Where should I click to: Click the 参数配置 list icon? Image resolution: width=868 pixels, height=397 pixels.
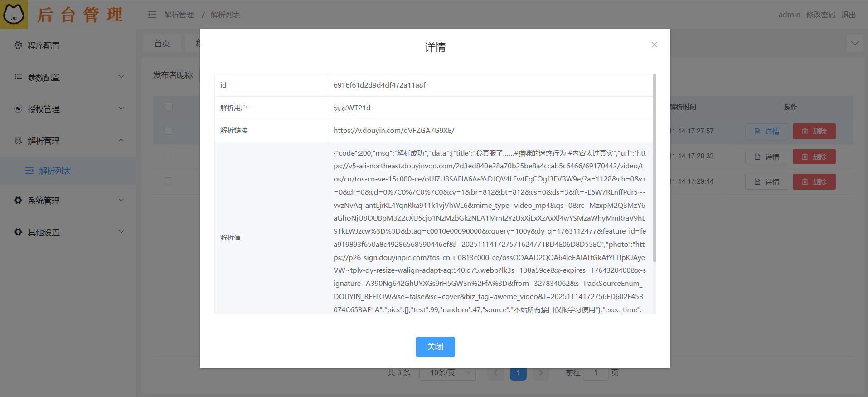[x=18, y=77]
